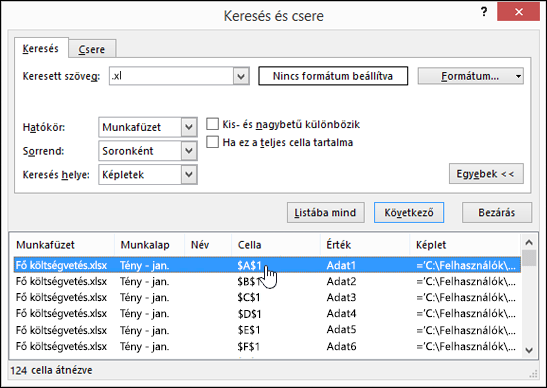Select result row with cell $E$1
Viewport: 547px width, 388px height.
[x=268, y=330]
